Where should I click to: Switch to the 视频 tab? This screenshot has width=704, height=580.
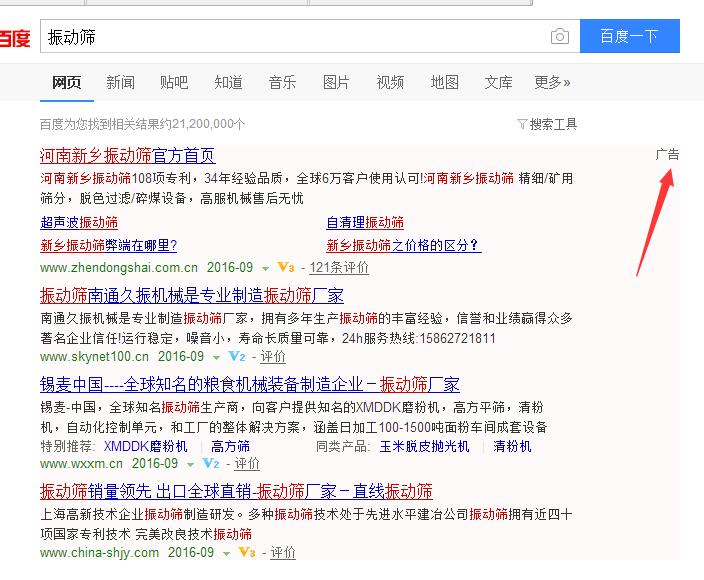[390, 83]
